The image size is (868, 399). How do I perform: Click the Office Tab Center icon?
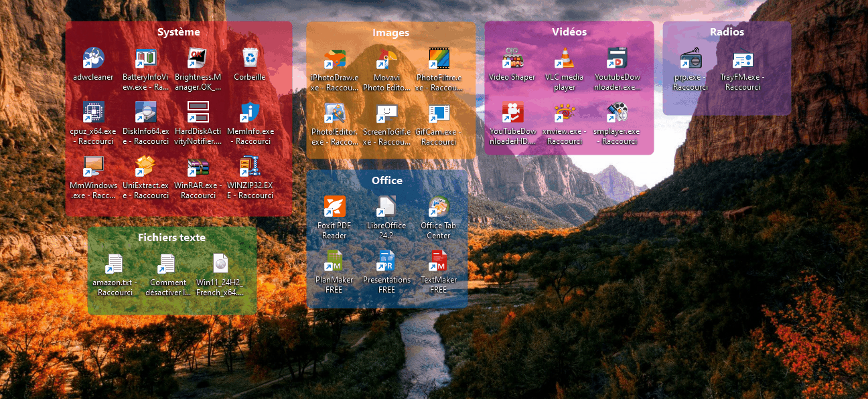point(439,206)
